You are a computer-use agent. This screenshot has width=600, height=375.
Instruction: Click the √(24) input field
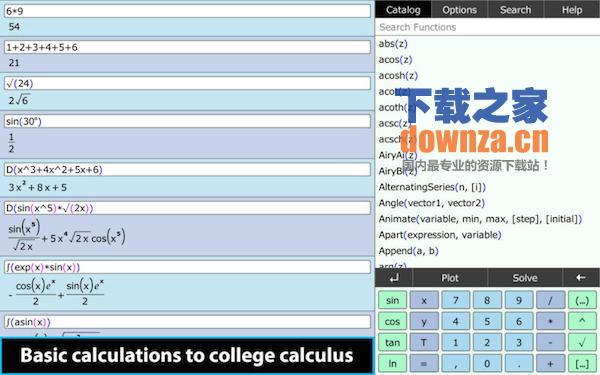point(187,83)
